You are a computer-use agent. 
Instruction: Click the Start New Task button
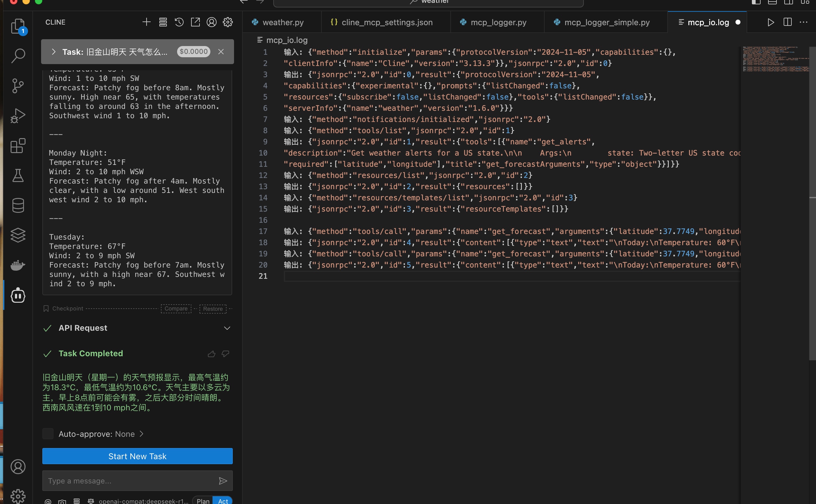pyautogui.click(x=137, y=456)
